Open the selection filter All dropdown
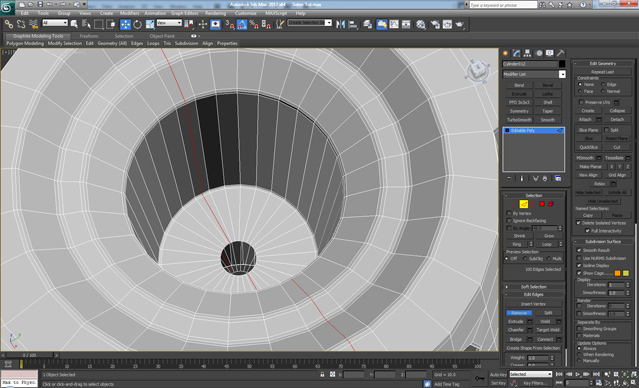 pyautogui.click(x=55, y=23)
